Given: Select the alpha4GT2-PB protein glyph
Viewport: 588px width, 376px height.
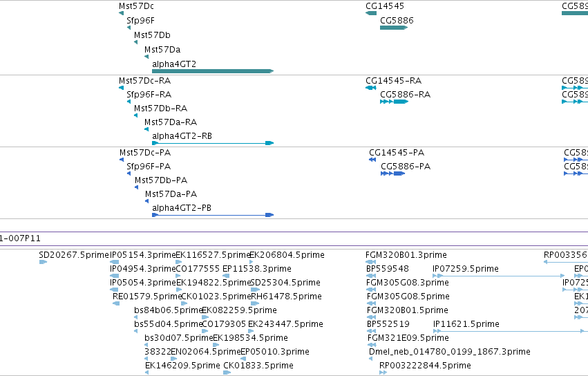Looking at the screenshot, I should coord(213,215).
